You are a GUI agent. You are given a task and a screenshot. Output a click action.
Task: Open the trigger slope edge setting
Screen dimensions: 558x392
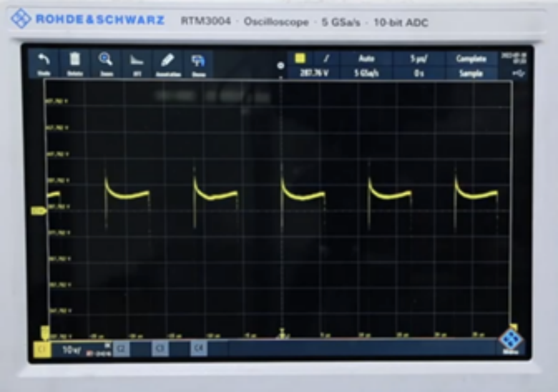(326, 58)
